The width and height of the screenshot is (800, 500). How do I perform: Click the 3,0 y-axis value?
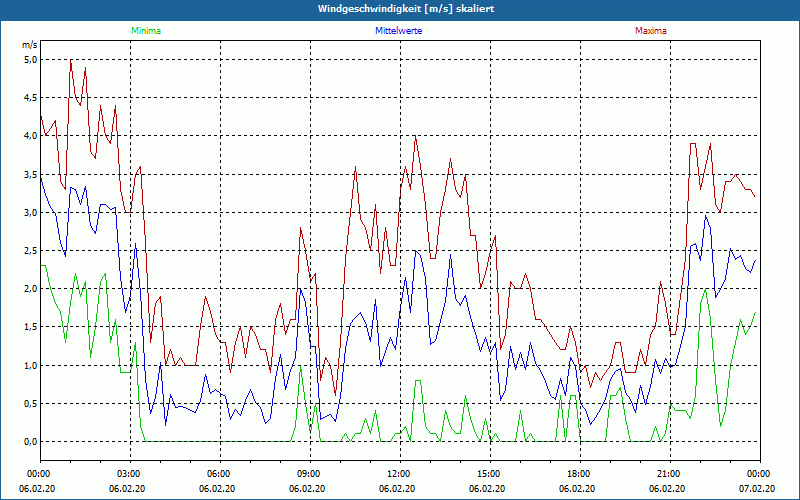click(x=31, y=212)
